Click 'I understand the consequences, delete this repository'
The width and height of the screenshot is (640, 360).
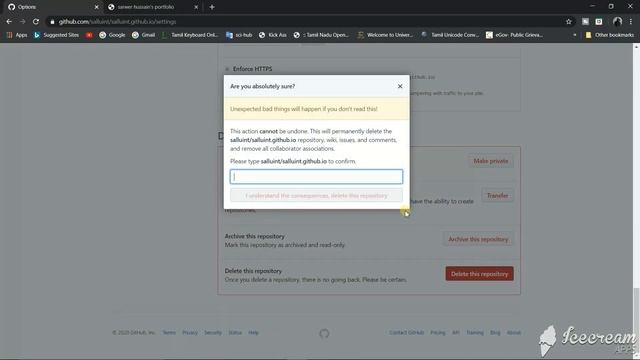point(316,196)
